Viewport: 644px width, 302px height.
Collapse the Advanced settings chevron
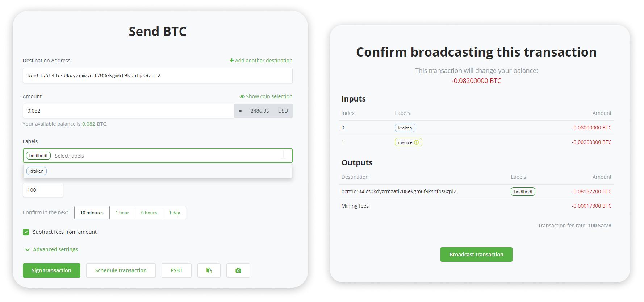[x=27, y=249]
